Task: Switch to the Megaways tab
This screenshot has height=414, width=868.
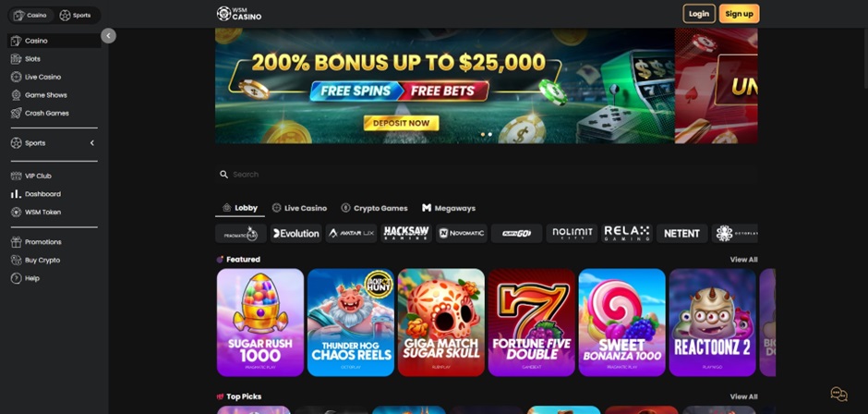Action: pyautogui.click(x=449, y=208)
